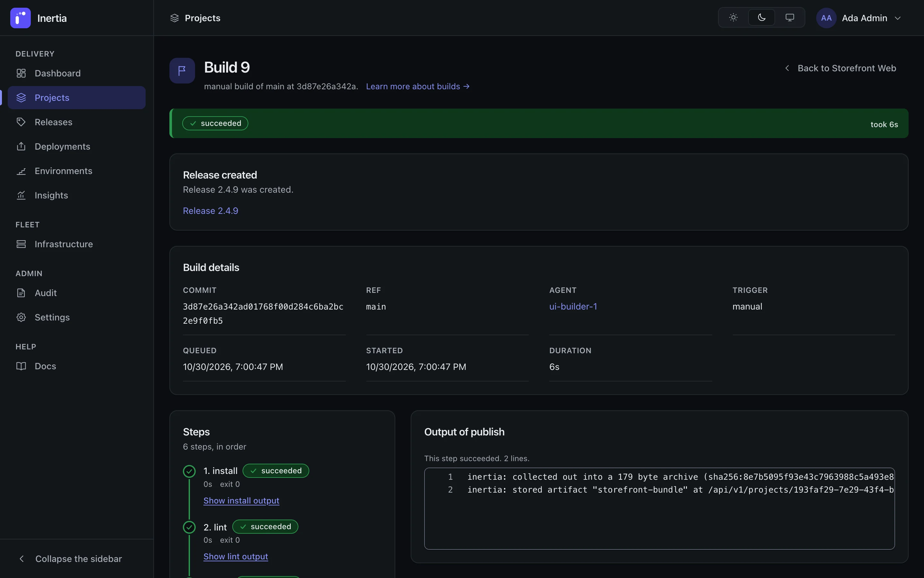
Task: Show lint output
Action: [x=235, y=556]
